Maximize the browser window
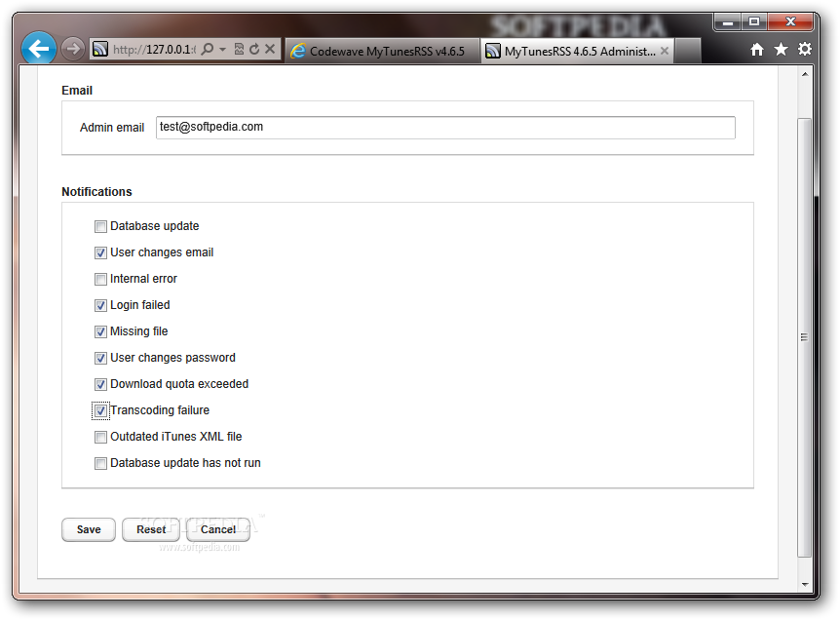Viewport: 840px width, 620px height. point(754,22)
